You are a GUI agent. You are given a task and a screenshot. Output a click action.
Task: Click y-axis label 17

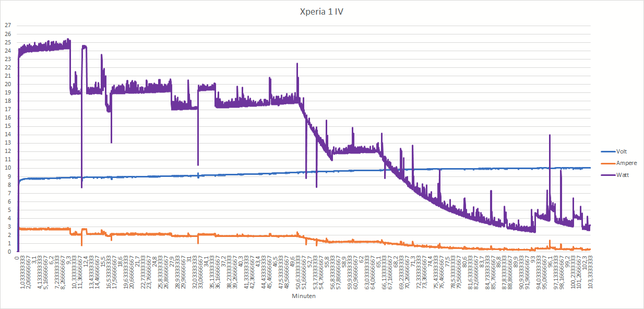pyautogui.click(x=7, y=109)
